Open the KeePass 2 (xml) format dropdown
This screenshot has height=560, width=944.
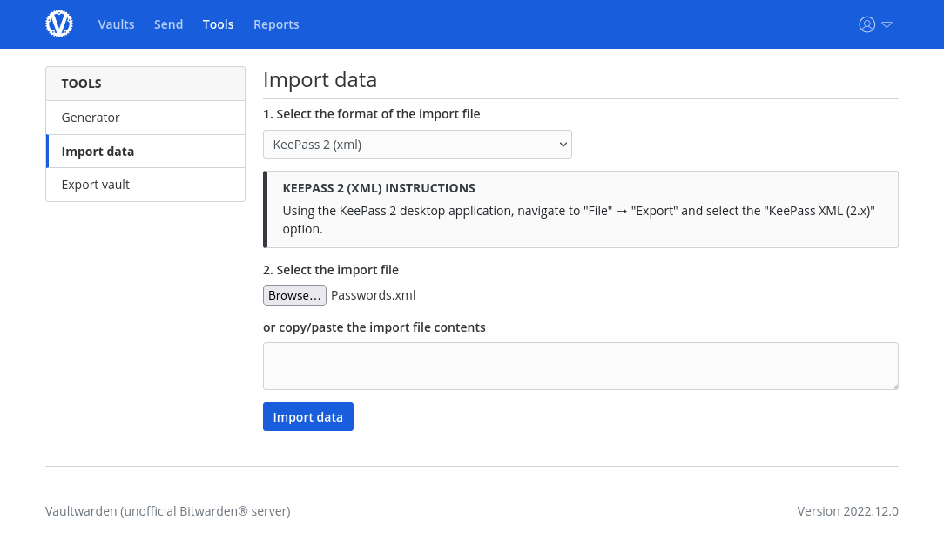click(417, 145)
